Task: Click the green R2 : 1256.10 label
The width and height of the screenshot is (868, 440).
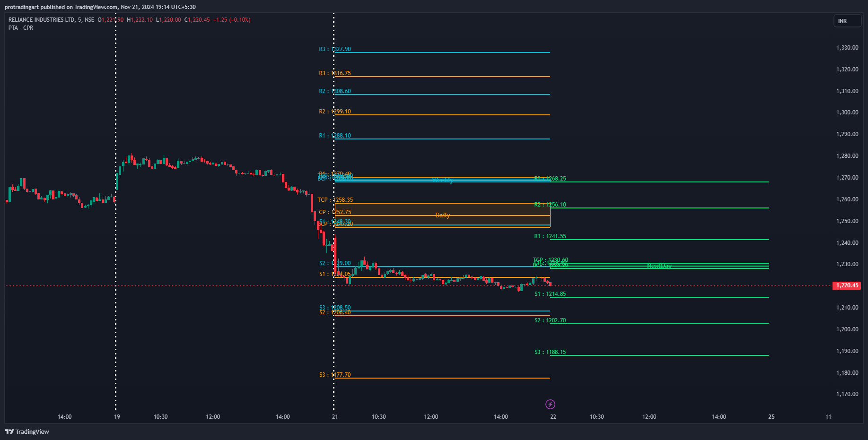Action: click(x=550, y=205)
